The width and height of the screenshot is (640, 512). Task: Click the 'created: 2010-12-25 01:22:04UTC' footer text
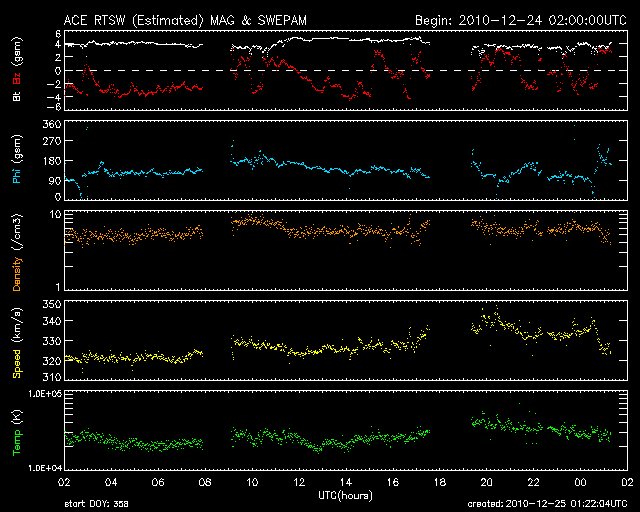(x=547, y=504)
